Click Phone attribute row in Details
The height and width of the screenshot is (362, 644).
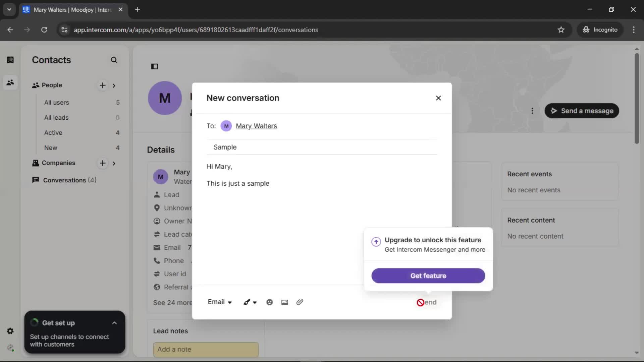172,261
